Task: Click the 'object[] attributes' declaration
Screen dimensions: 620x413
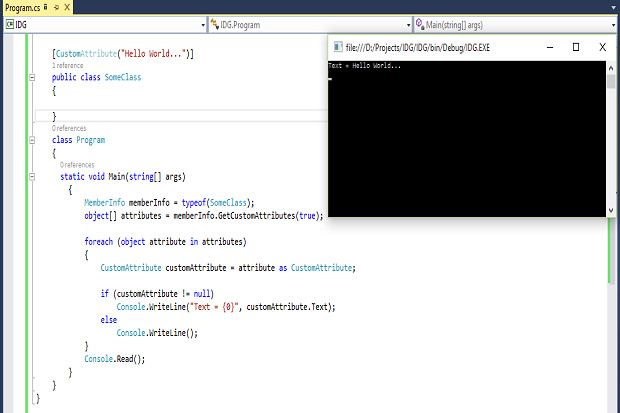Action: click(x=123, y=216)
